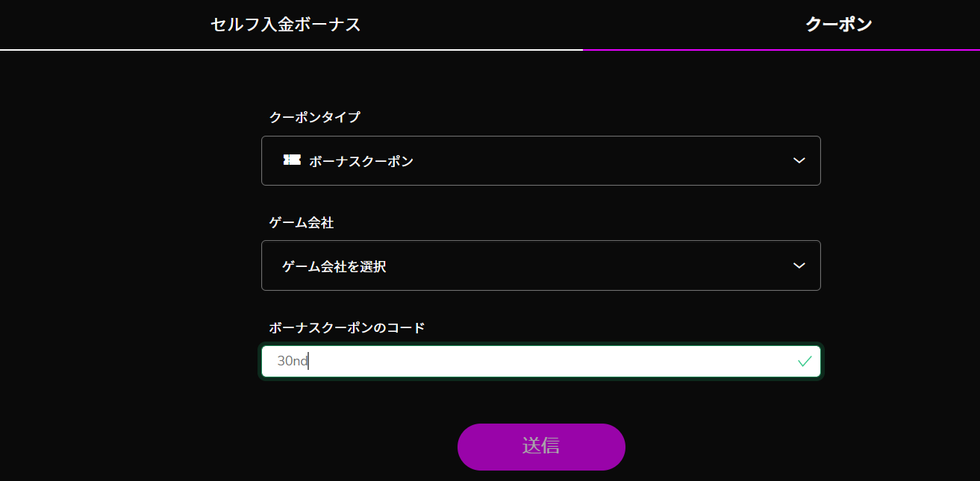Open the ゲーム会社を選択 dropdown

(541, 265)
